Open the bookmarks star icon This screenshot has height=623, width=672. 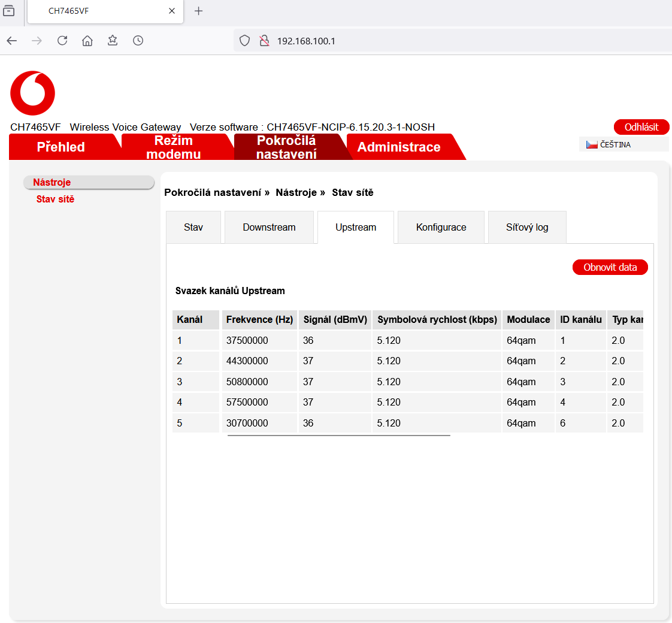click(x=113, y=41)
